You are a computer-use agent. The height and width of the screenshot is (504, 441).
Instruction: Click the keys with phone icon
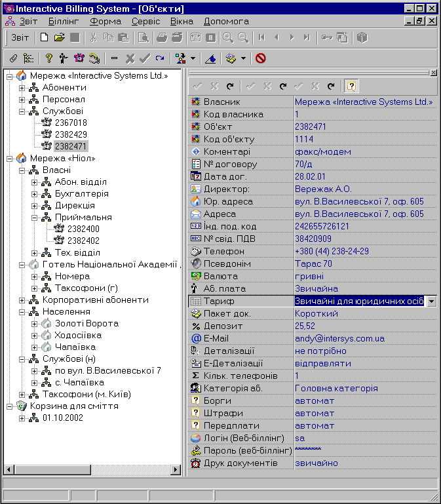94,58
